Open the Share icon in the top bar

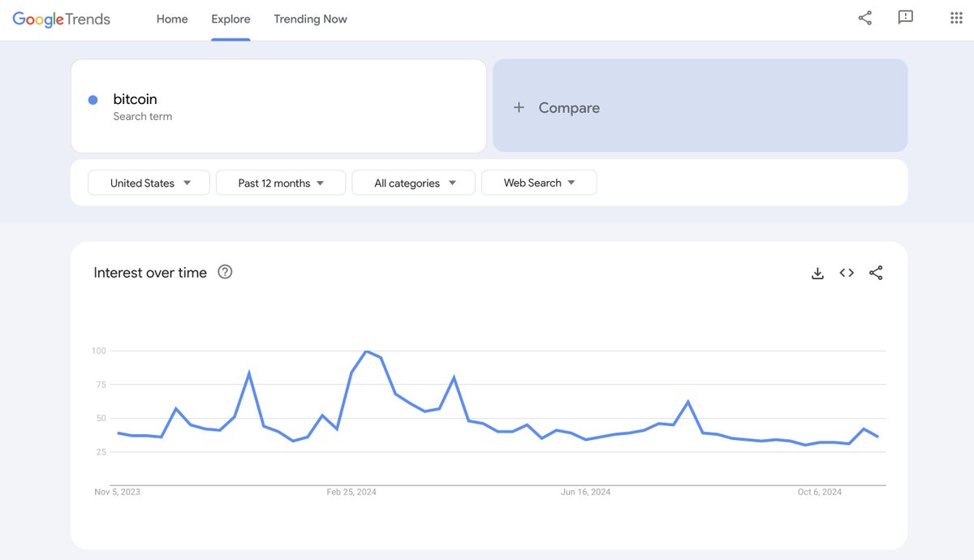click(865, 18)
